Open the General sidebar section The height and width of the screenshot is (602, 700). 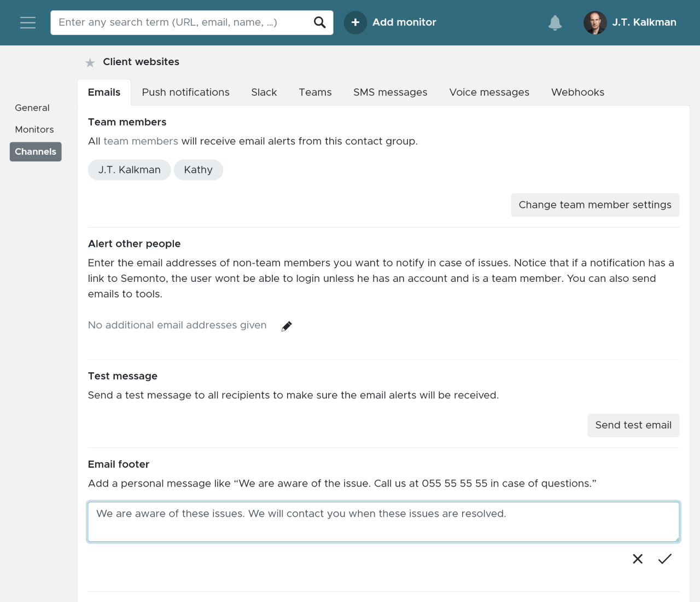tap(32, 108)
